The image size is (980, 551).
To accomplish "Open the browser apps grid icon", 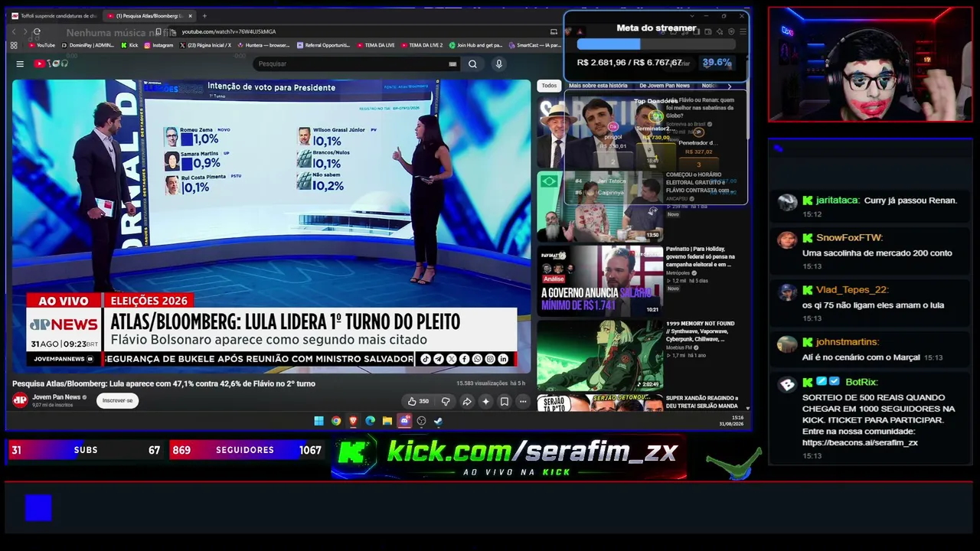I will [x=14, y=45].
